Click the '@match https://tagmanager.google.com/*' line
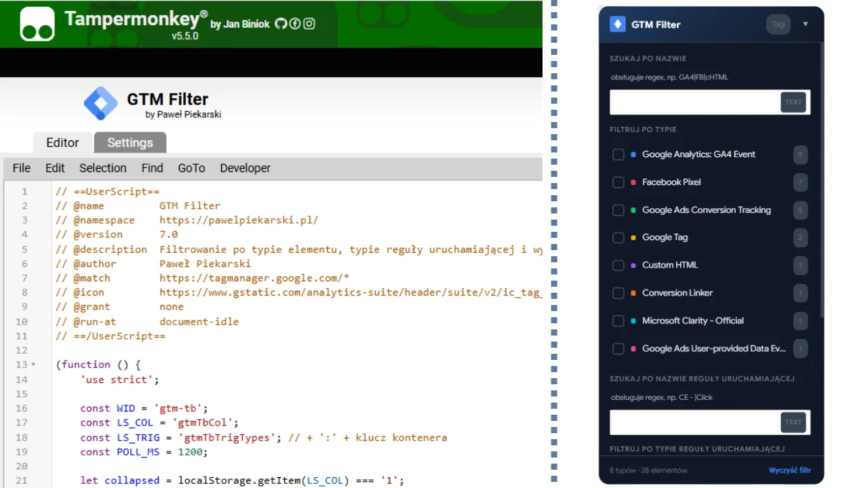Image resolution: width=868 pixels, height=488 pixels. click(203, 278)
